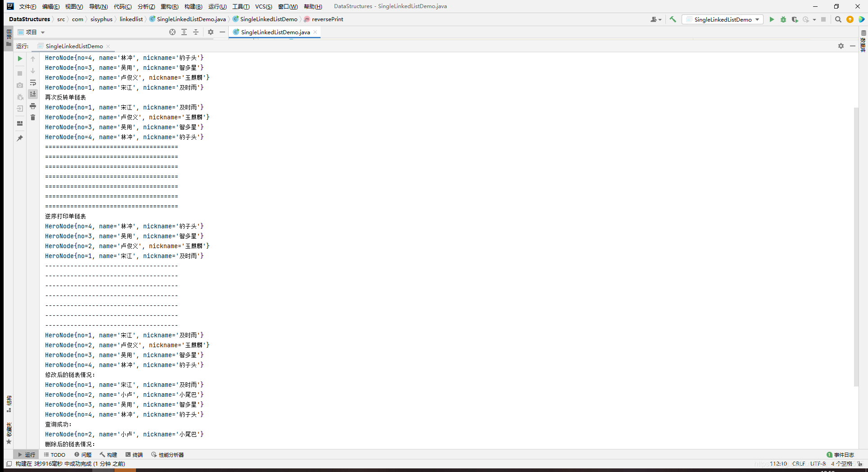This screenshot has width=868, height=472.
Task: Click the down arrow in the console toolbar
Action: click(x=33, y=71)
